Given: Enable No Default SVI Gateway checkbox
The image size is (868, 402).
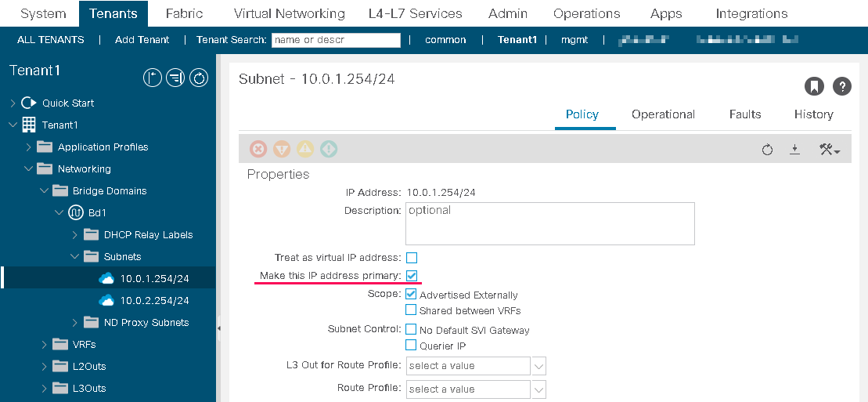Looking at the screenshot, I should pos(411,329).
